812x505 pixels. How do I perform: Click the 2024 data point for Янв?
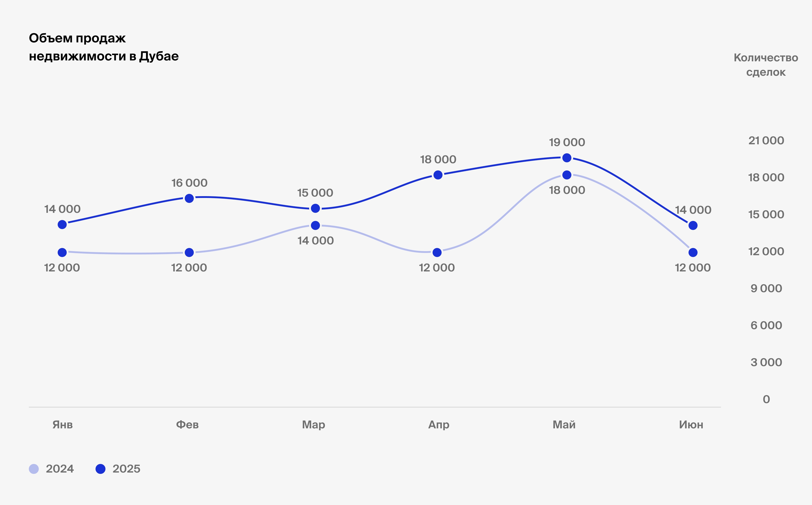click(62, 252)
